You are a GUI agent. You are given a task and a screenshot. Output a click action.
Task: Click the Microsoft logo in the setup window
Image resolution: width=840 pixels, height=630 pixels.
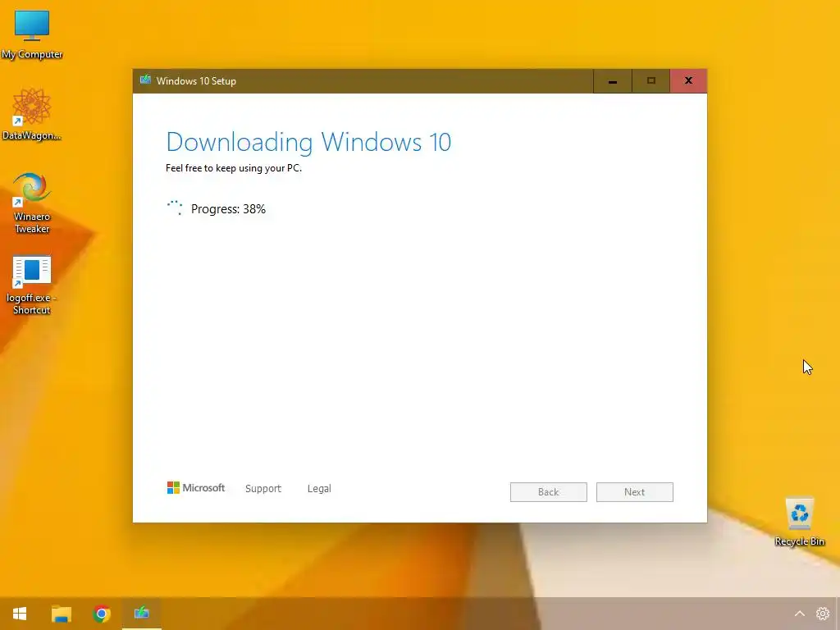click(196, 487)
